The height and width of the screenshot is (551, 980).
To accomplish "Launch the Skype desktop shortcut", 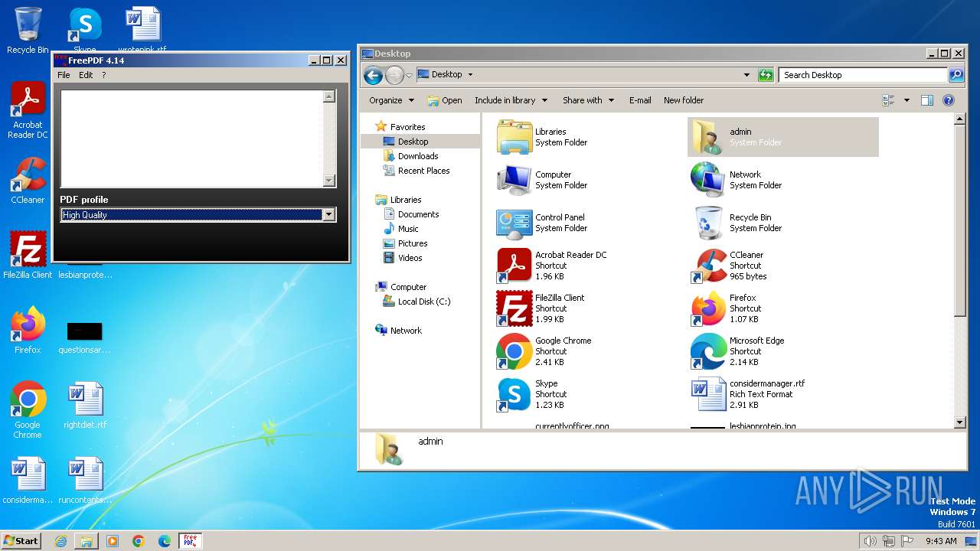I will click(85, 31).
